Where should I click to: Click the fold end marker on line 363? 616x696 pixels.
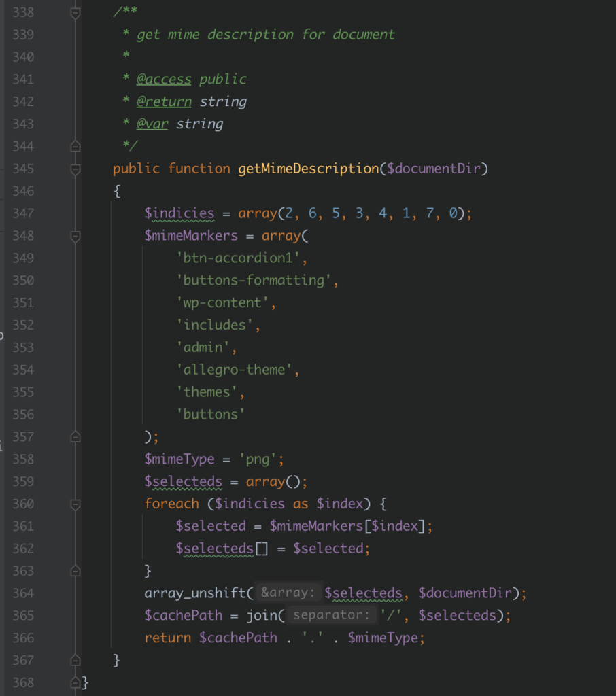coord(75,571)
